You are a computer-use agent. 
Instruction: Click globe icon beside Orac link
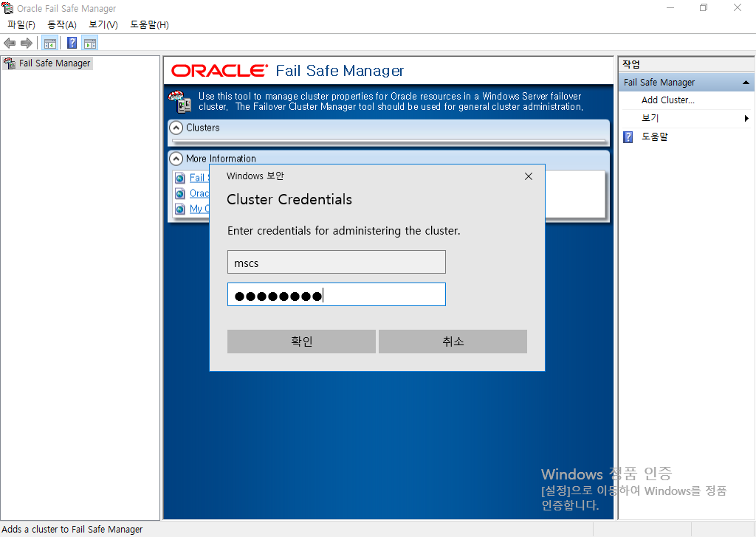180,193
